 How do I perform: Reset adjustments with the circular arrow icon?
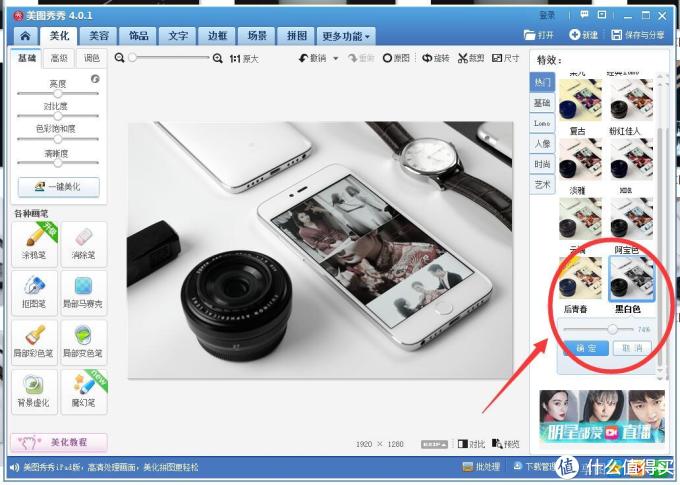pyautogui.click(x=95, y=79)
